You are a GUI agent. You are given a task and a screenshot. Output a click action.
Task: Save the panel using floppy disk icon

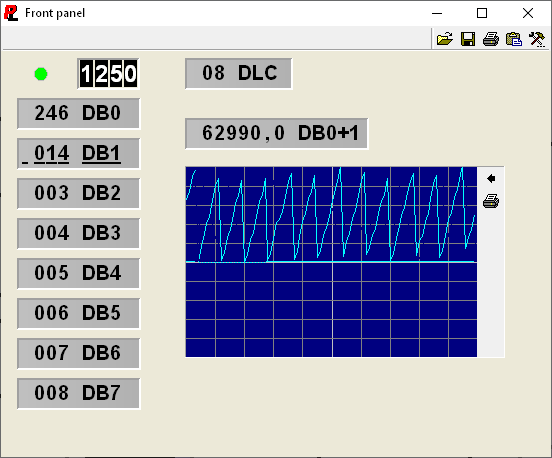click(x=468, y=39)
